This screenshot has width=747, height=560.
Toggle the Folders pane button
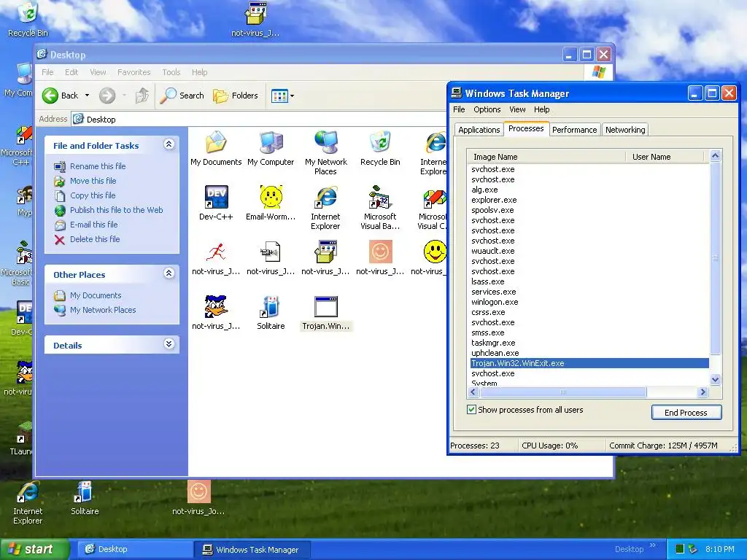pyautogui.click(x=236, y=96)
